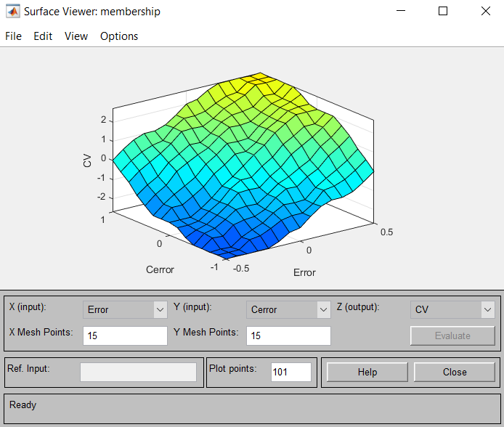Click the CV axis label
This screenshot has width=504, height=427.
pyautogui.click(x=87, y=160)
